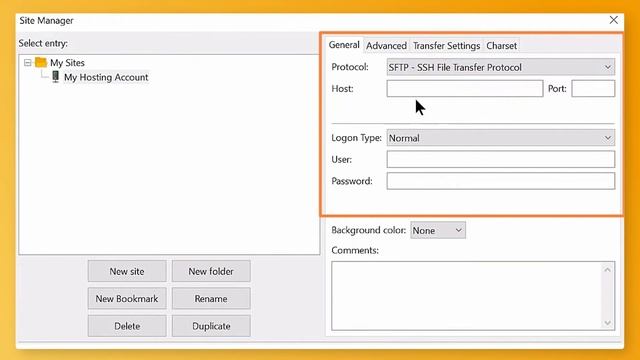Open the Advanced tab

click(x=386, y=46)
